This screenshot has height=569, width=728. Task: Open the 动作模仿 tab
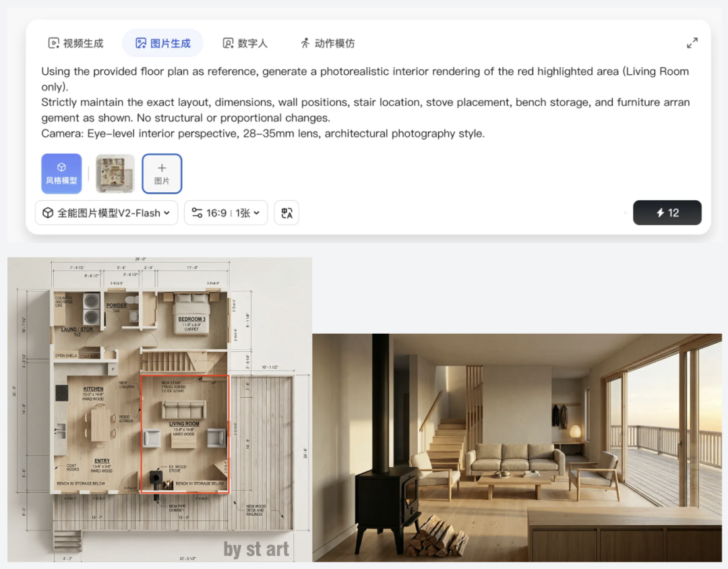pos(328,43)
